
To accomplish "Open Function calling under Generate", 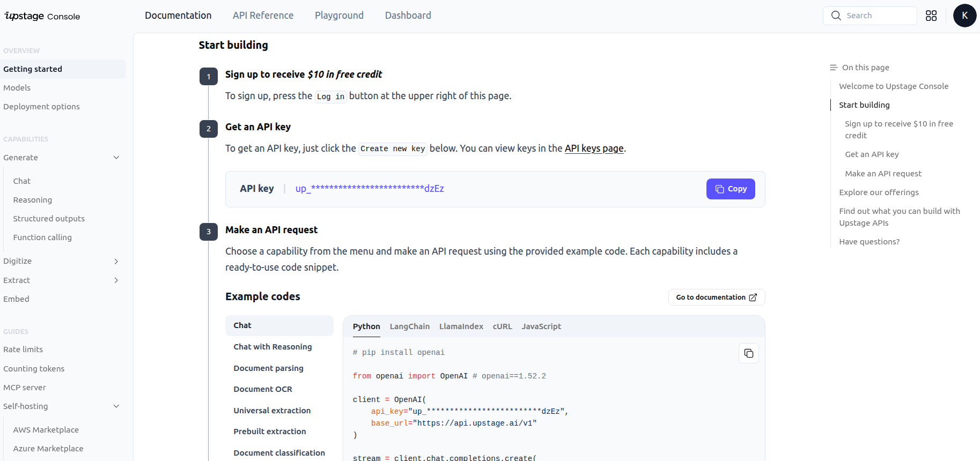I will (x=42, y=237).
